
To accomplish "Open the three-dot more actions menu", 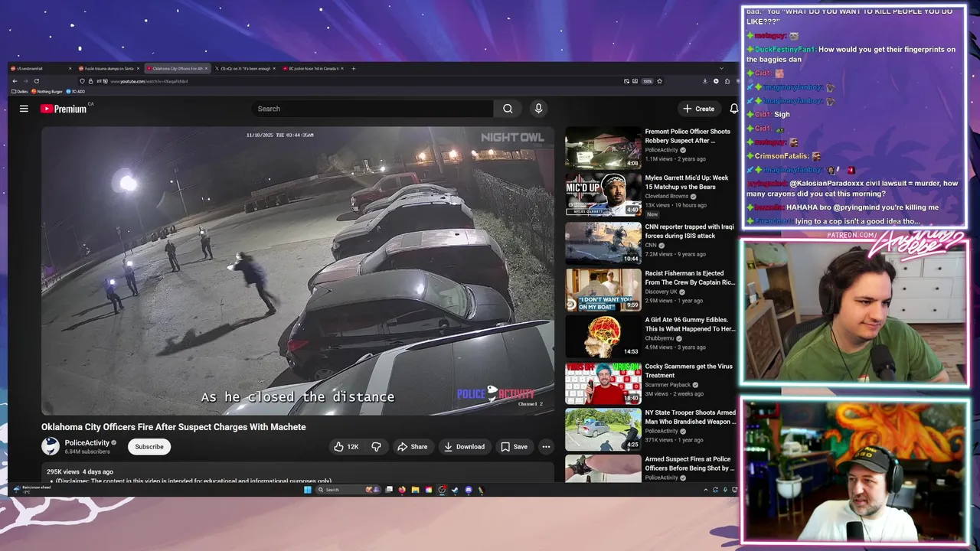I will pyautogui.click(x=546, y=447).
